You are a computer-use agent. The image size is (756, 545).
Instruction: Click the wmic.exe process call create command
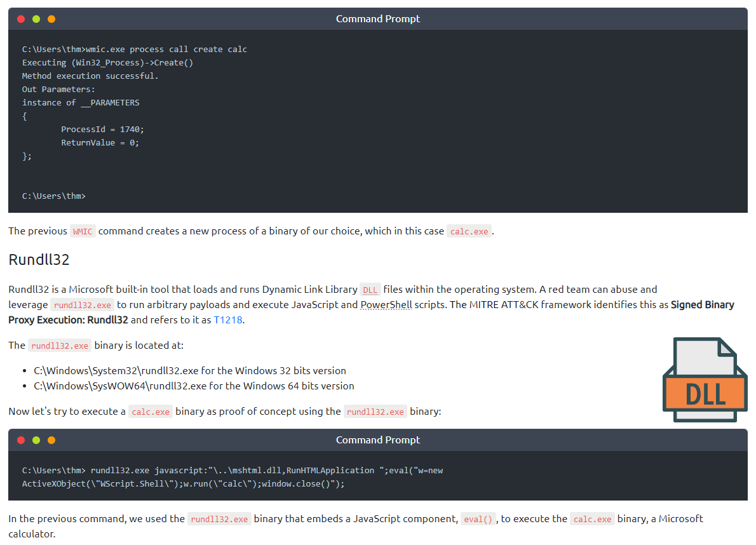click(x=166, y=50)
